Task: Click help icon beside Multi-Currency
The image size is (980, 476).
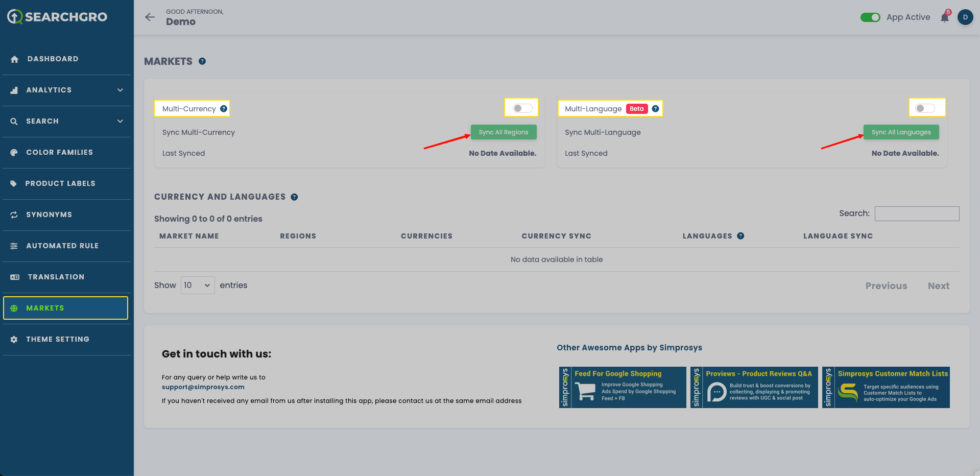Action: pos(224,109)
